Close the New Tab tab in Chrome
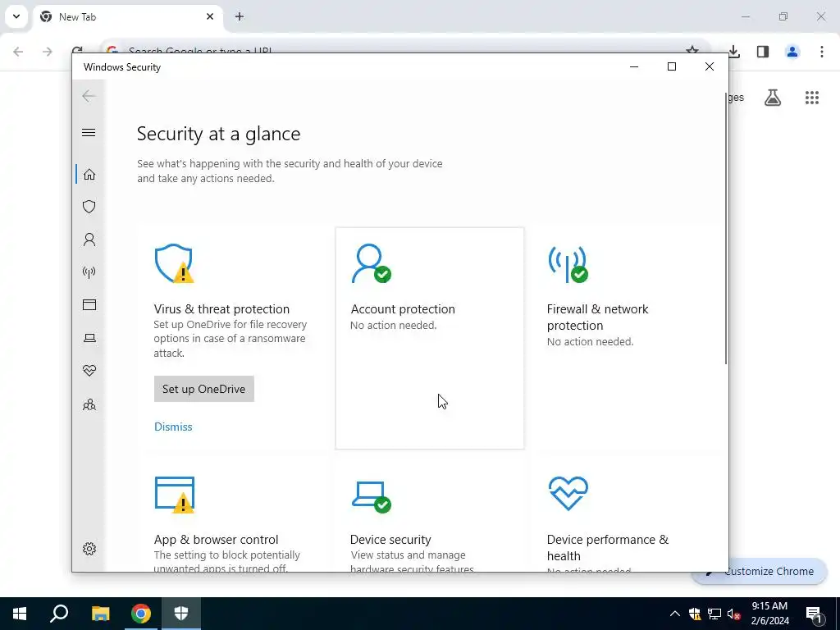Screen dimensions: 840x630 pyautogui.click(x=210, y=16)
